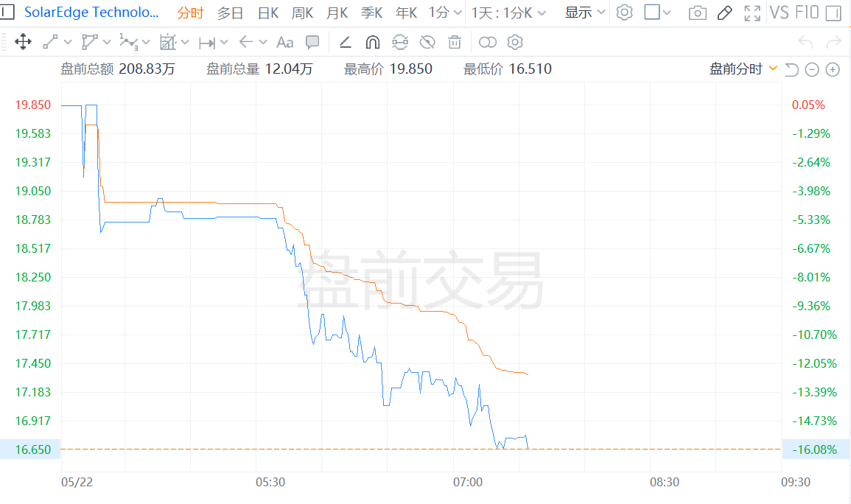Toggle the right sidebar panel
851x504 pixels.
click(x=833, y=13)
